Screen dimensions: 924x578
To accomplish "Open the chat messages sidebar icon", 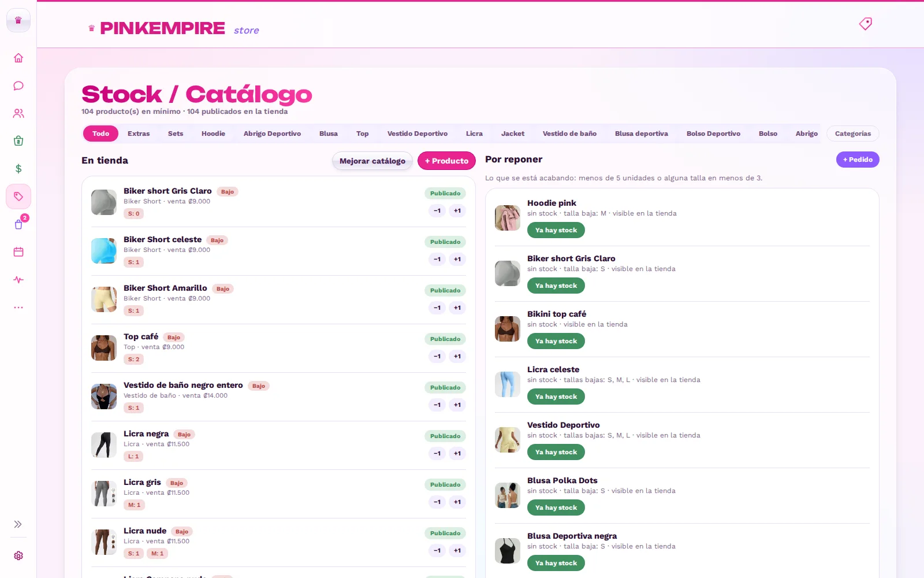I will (x=18, y=86).
